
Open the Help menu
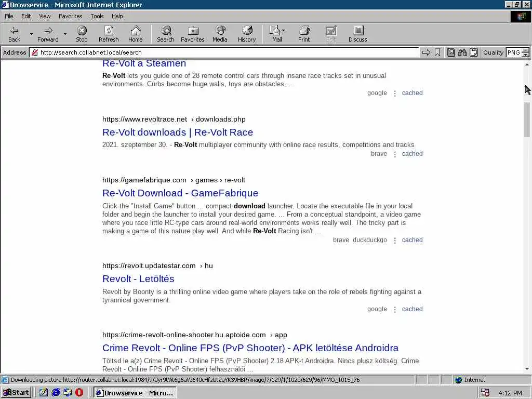117,16
